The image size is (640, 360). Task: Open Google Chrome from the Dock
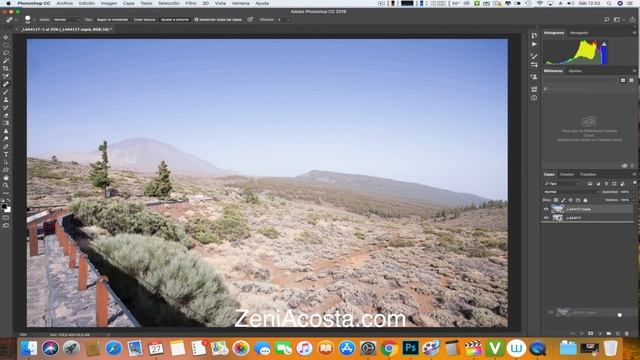[389, 349]
